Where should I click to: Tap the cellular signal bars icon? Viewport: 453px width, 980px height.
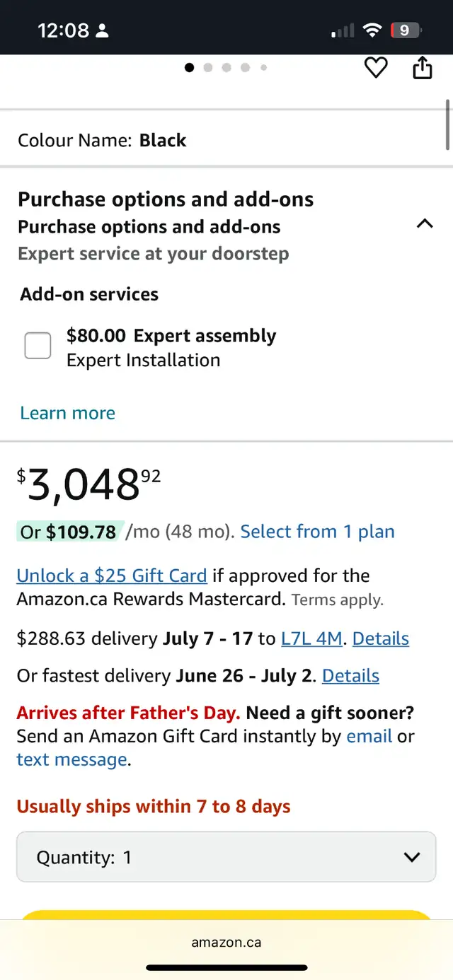click(343, 30)
